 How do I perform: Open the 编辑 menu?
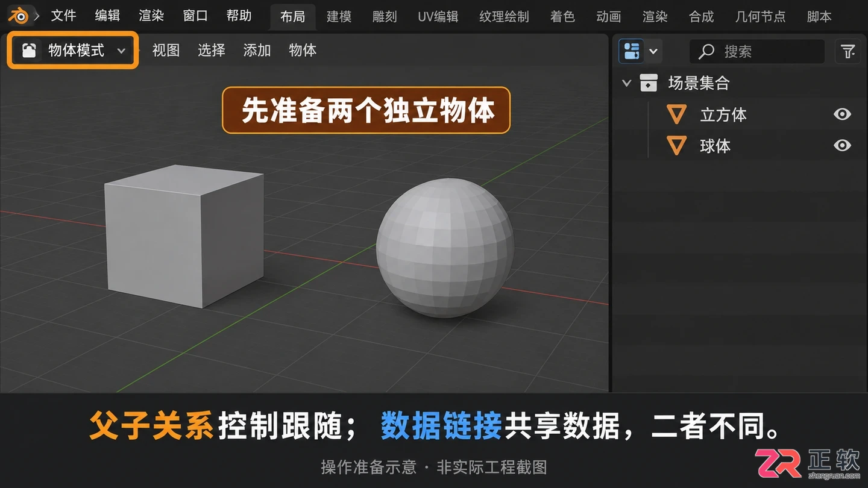click(x=107, y=16)
